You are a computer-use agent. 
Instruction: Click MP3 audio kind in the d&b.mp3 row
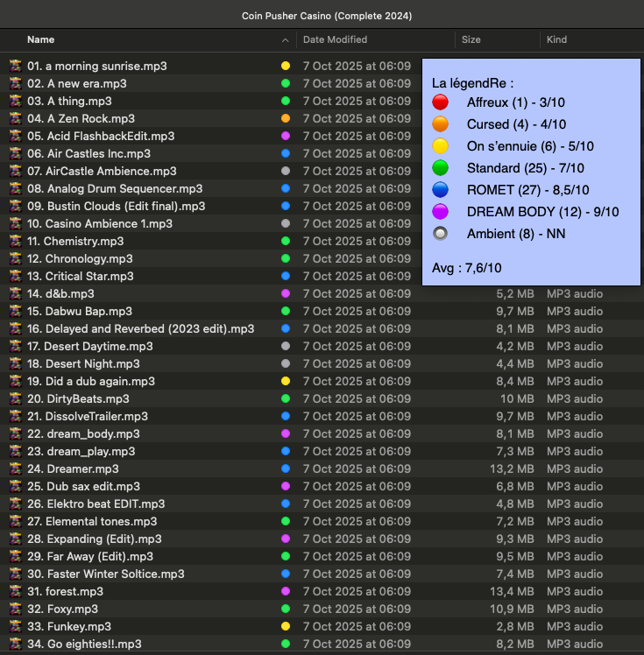(x=575, y=293)
